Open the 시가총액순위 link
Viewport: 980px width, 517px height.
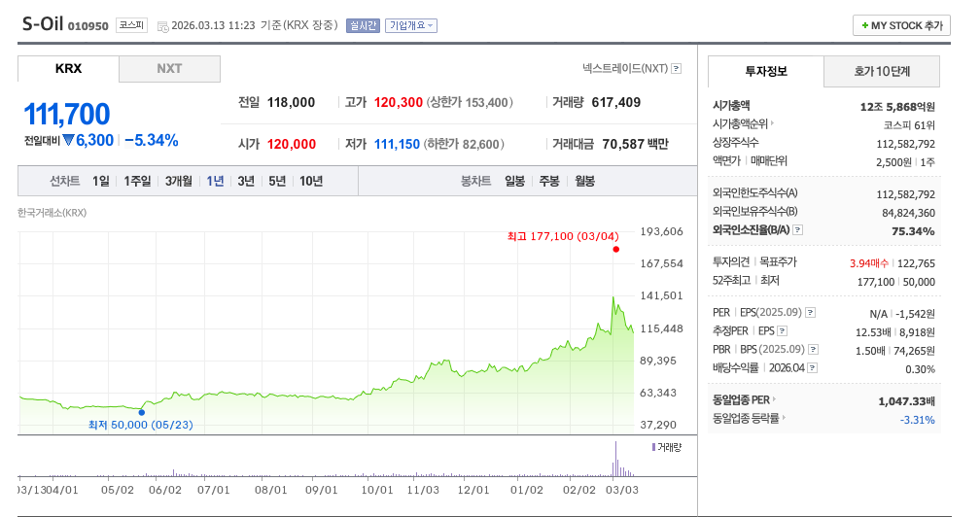pos(742,123)
